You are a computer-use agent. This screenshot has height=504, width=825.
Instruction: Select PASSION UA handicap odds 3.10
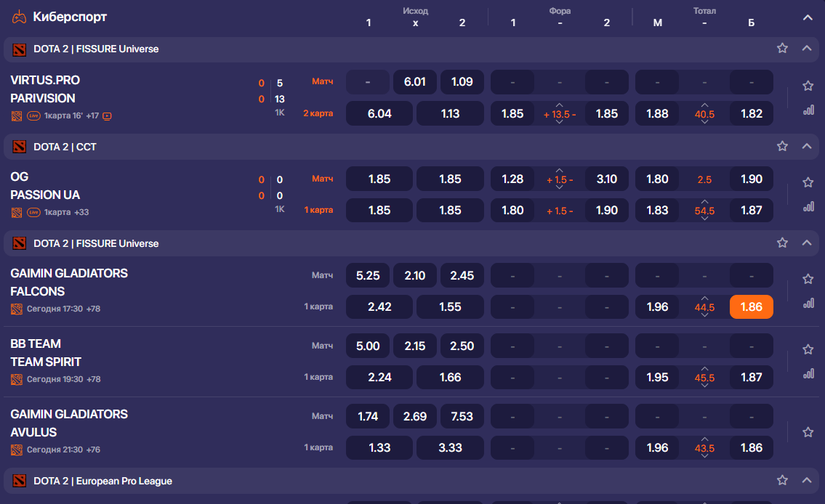pyautogui.click(x=607, y=179)
